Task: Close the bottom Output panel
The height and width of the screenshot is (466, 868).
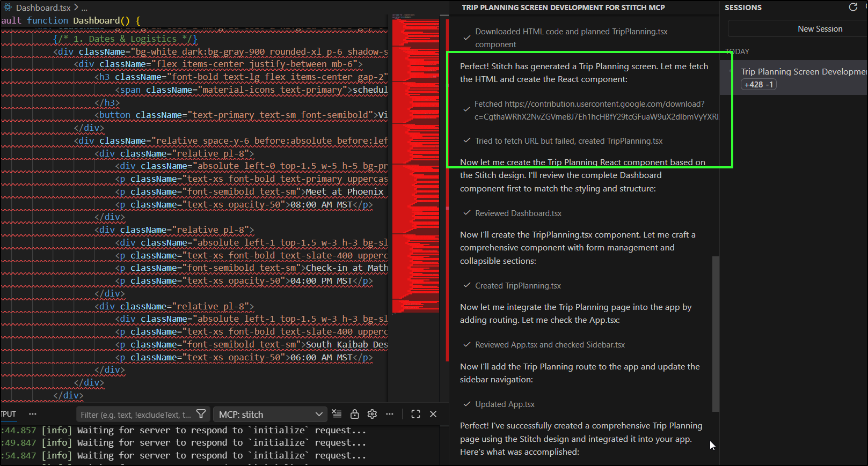Action: (x=433, y=414)
